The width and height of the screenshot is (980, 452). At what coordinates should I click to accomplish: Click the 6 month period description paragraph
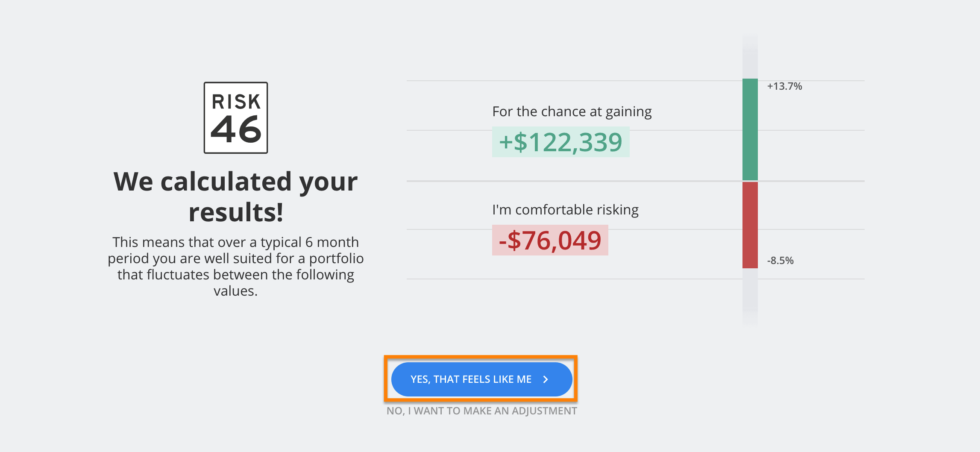coord(235,266)
